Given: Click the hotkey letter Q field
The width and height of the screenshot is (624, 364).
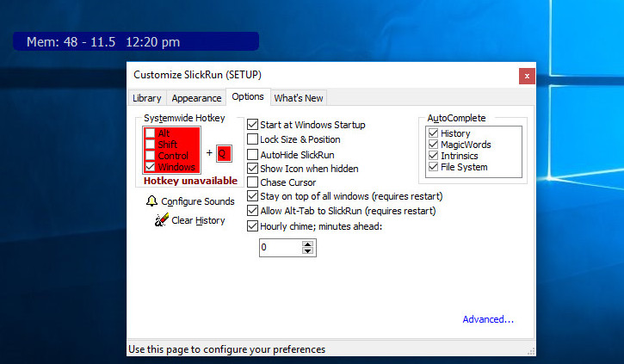Looking at the screenshot, I should (x=224, y=153).
